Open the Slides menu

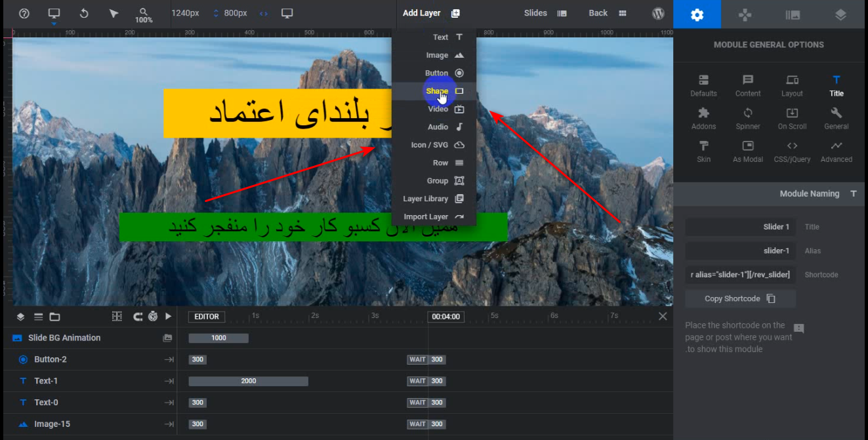pos(545,13)
